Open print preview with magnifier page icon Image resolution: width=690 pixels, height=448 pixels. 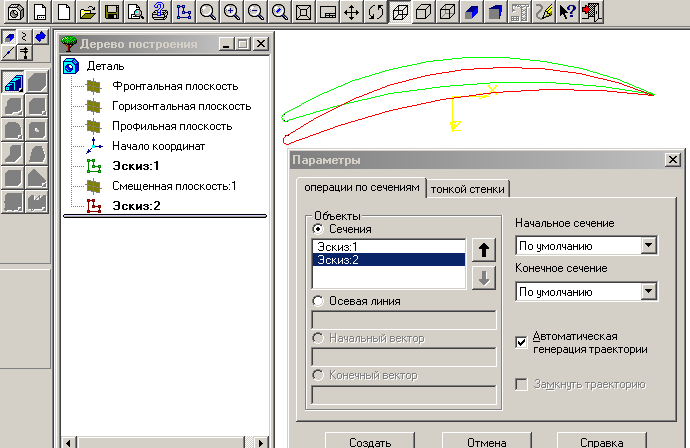coord(136,12)
